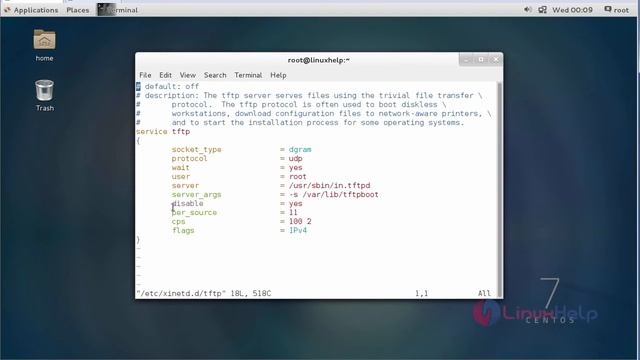Image resolution: width=640 pixels, height=360 pixels.
Task: Click the 'IPv4' flags value
Action: coord(298,230)
